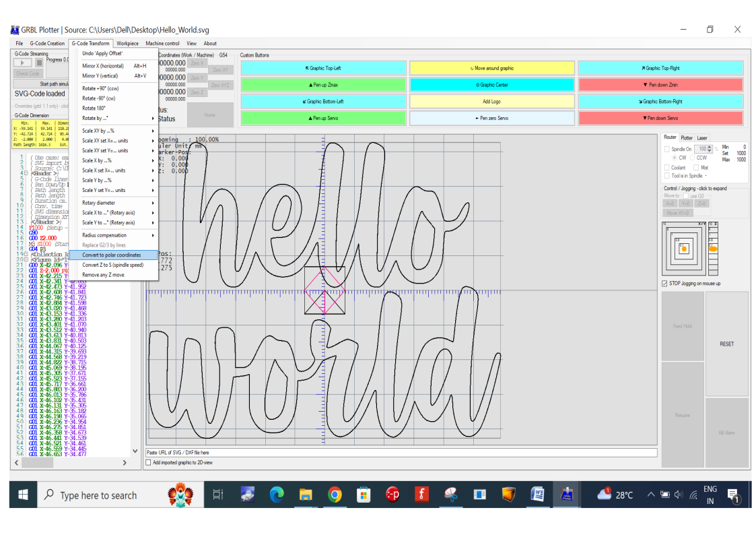Select Rotate 180° menu entry
The image size is (756, 535).
[x=114, y=108]
